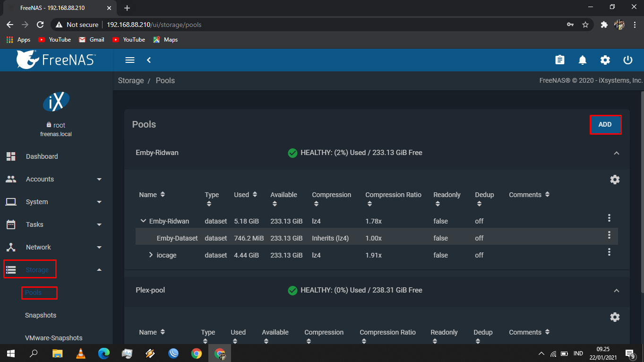Open the alerts bell icon
644x362 pixels.
pyautogui.click(x=583, y=60)
